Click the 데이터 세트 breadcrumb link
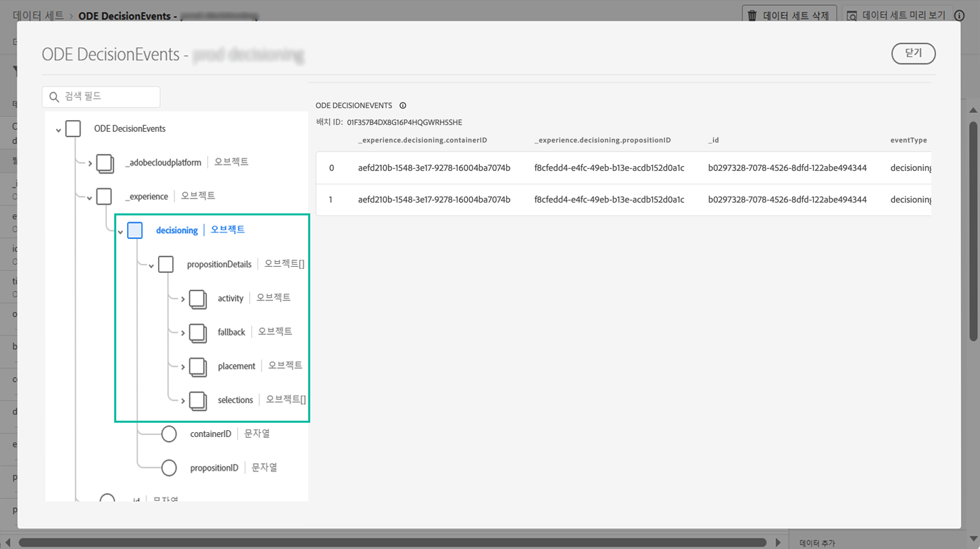This screenshot has width=980, height=549. pyautogui.click(x=38, y=15)
